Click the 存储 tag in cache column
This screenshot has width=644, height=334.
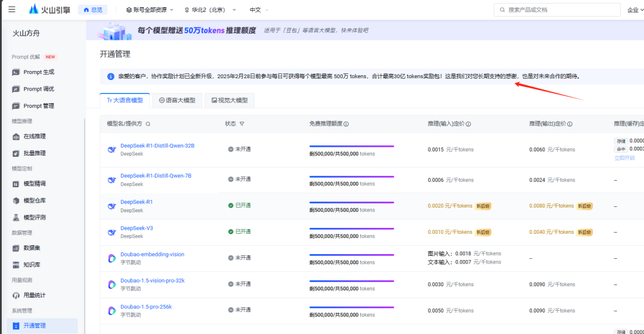point(621,141)
